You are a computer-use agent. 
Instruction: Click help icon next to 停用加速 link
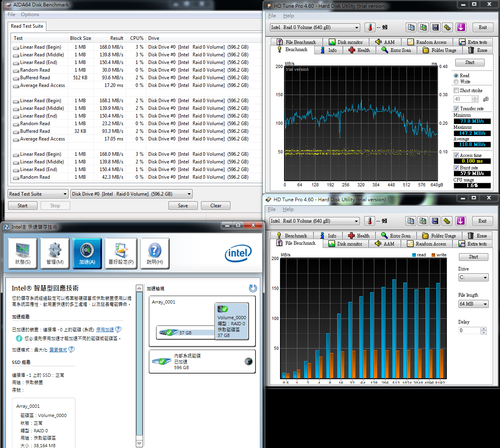(x=118, y=329)
